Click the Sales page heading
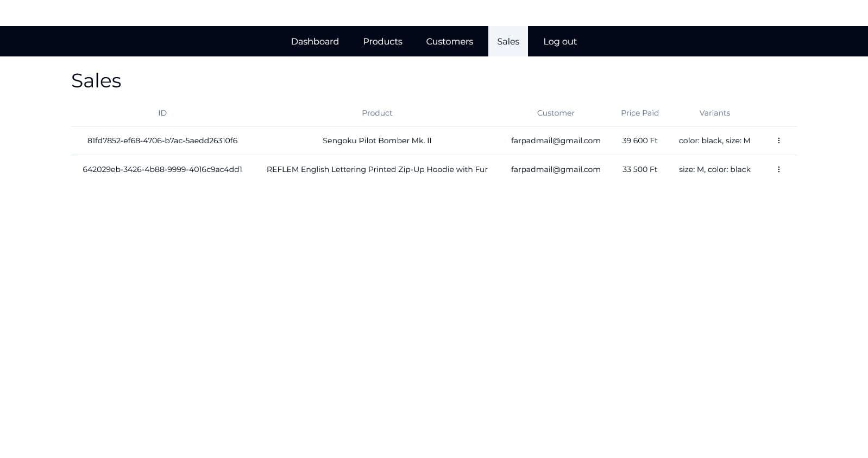The image size is (868, 458). tap(96, 81)
